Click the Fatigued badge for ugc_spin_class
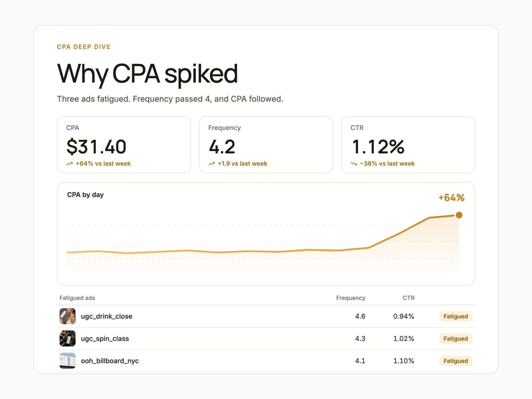532x399 pixels. point(456,338)
